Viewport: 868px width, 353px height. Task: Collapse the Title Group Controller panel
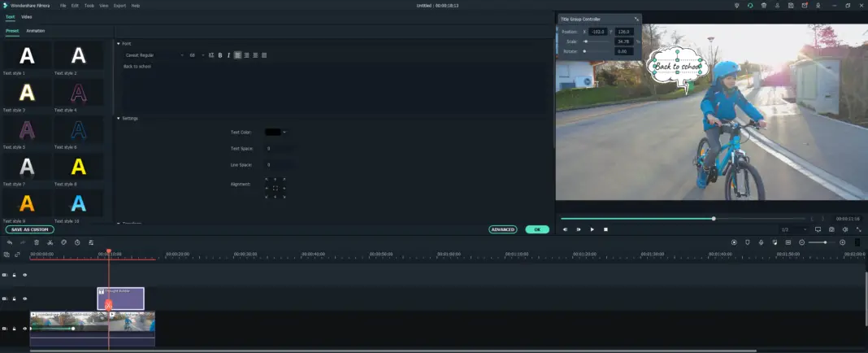(x=636, y=19)
